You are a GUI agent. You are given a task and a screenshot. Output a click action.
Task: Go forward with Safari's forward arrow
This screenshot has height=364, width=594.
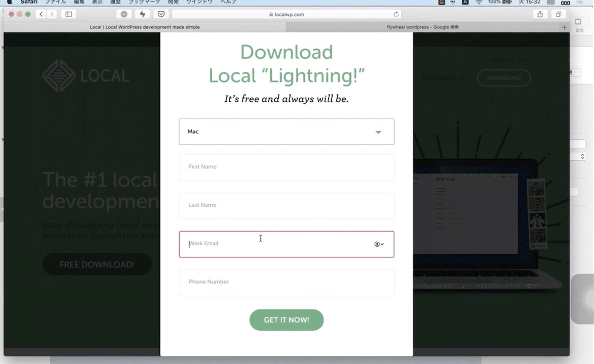coord(52,14)
